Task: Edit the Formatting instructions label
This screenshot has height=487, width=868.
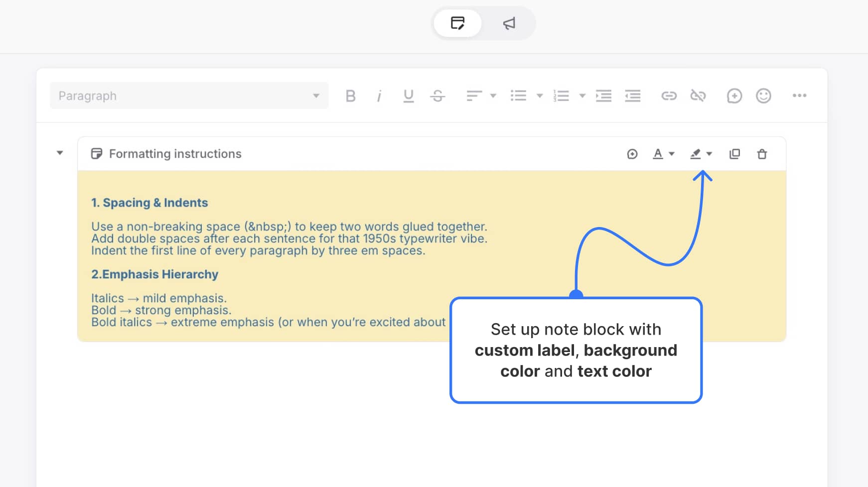Action: point(175,153)
